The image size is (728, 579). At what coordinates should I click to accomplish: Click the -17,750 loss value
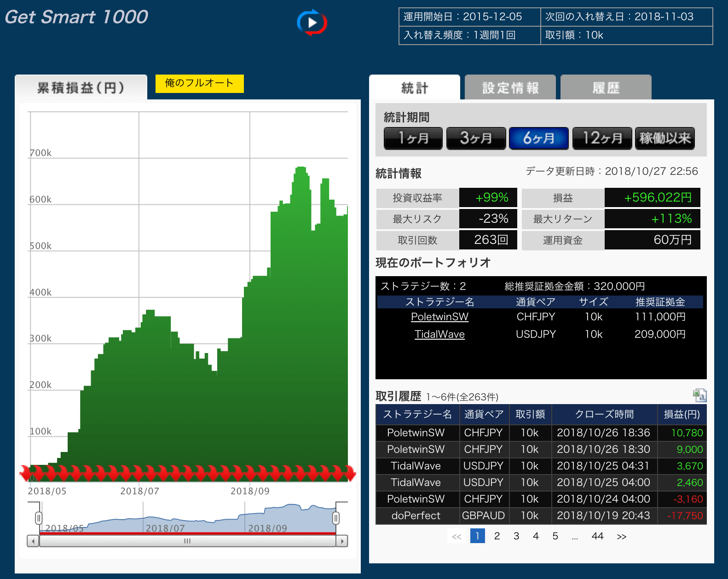coord(685,515)
